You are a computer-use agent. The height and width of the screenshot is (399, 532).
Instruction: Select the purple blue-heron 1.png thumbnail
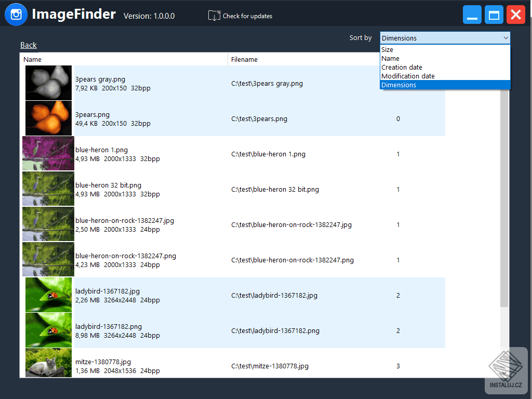[48, 154]
